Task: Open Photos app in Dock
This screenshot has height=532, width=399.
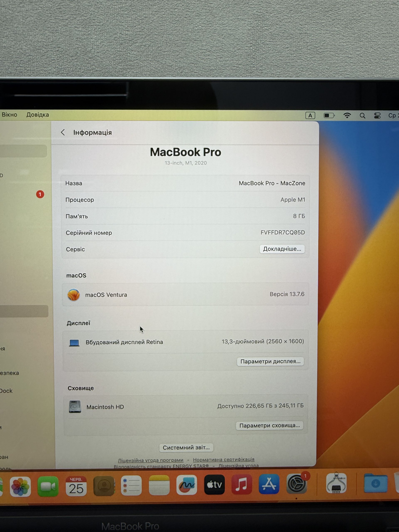Action: (20, 486)
